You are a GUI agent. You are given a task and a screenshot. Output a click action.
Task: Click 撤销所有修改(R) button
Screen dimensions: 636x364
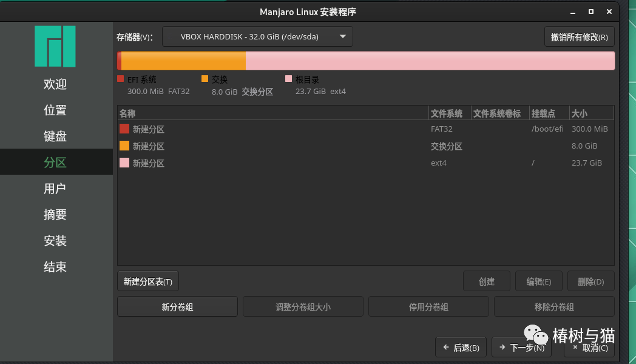pyautogui.click(x=579, y=37)
